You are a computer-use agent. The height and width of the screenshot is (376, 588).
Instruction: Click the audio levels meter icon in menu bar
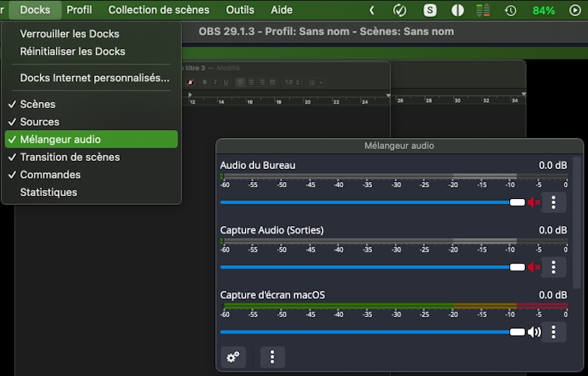(x=483, y=10)
